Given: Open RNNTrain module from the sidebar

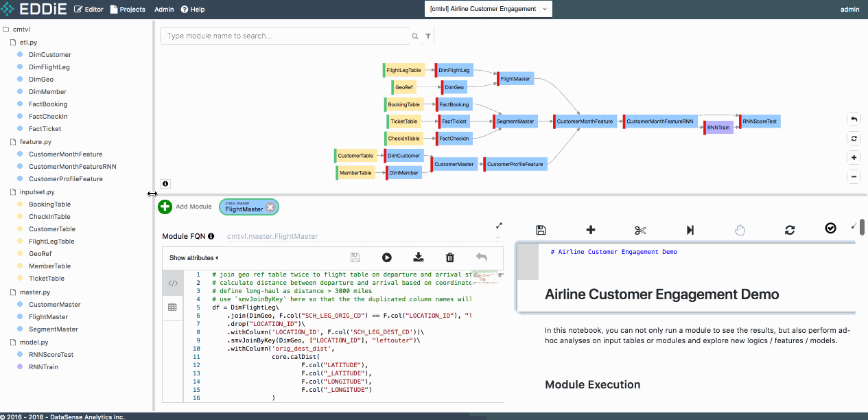Looking at the screenshot, I should (43, 367).
